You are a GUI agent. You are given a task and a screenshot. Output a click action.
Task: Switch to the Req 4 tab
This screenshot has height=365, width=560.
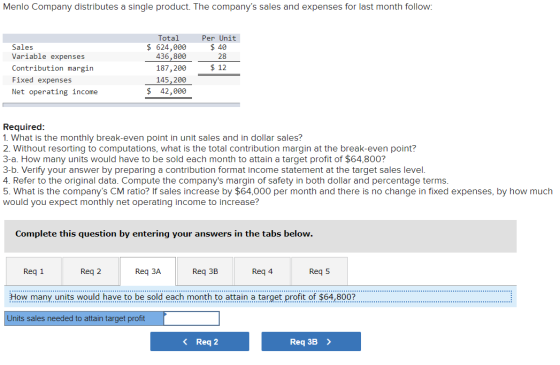pyautogui.click(x=262, y=271)
